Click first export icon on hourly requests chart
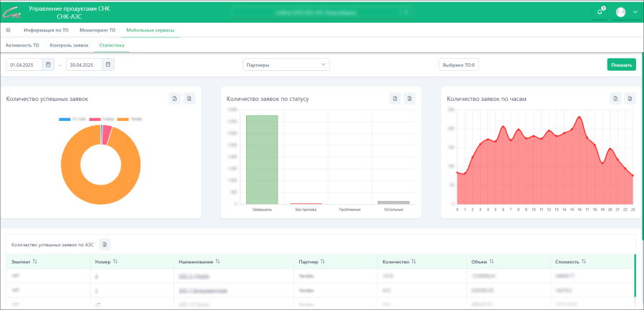This screenshot has width=644, height=310. 615,99
